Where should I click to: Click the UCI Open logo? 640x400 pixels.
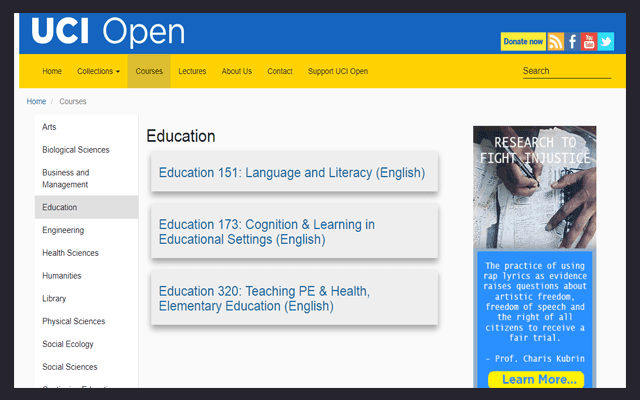pyautogui.click(x=108, y=32)
